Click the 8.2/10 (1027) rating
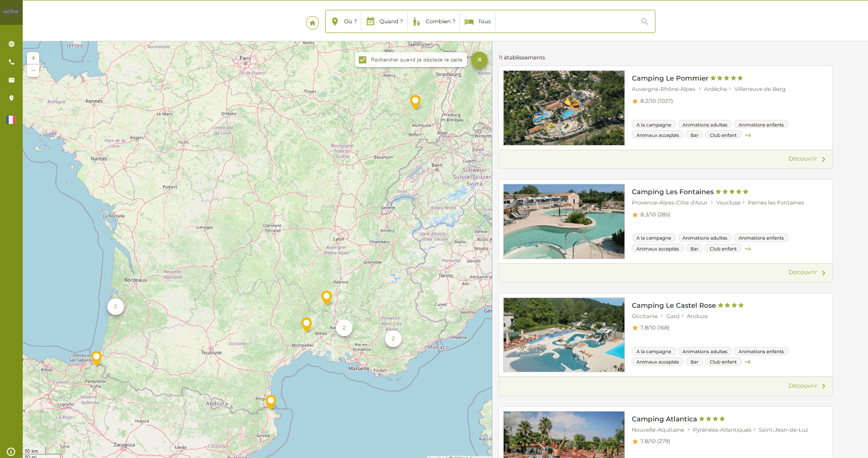The height and width of the screenshot is (458, 868). 653,101
